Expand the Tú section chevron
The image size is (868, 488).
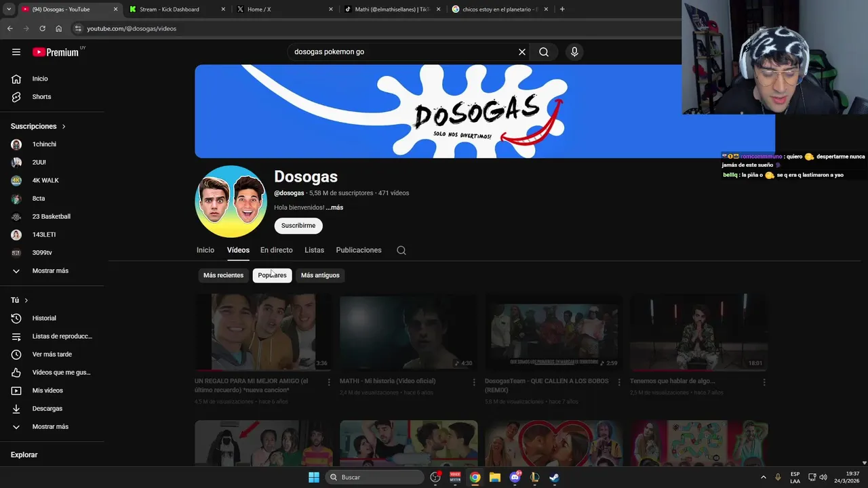click(x=26, y=300)
